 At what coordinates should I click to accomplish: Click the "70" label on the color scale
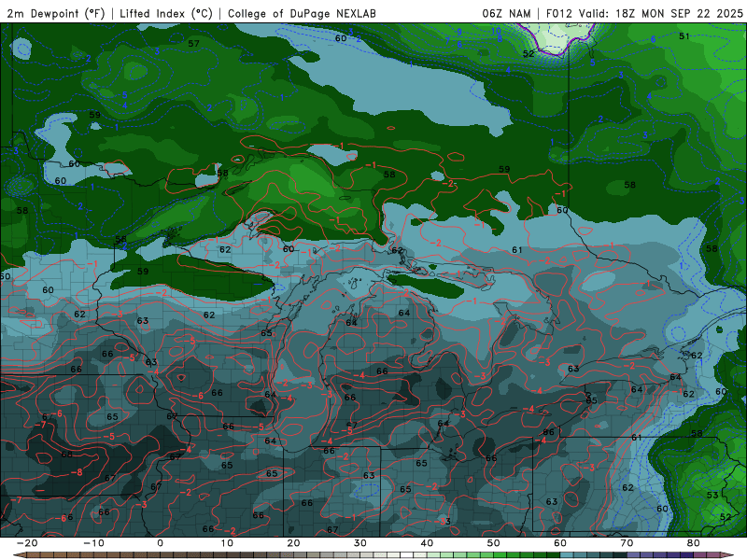pos(627,543)
